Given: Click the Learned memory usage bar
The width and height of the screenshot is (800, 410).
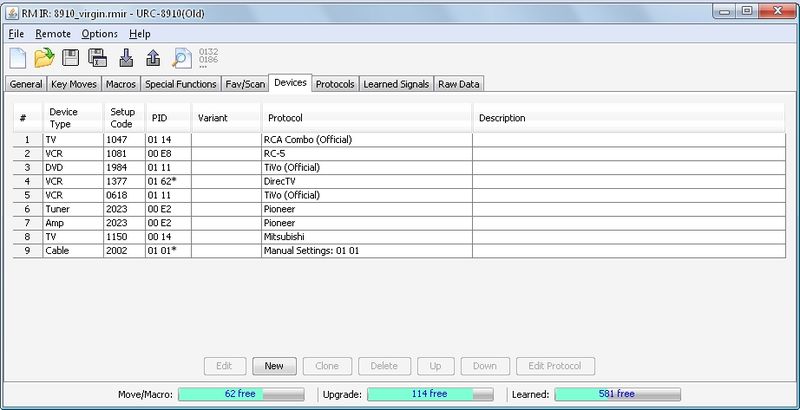Looking at the screenshot, I should 617,394.
